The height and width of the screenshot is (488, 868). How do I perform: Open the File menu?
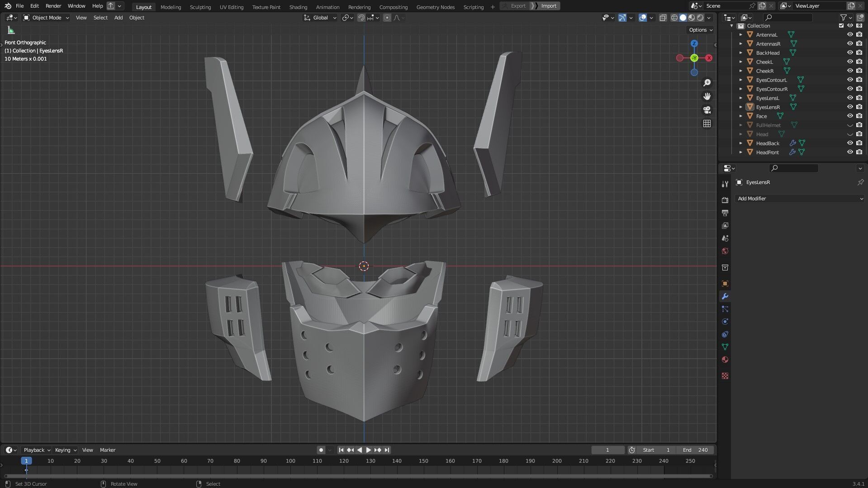tap(19, 6)
